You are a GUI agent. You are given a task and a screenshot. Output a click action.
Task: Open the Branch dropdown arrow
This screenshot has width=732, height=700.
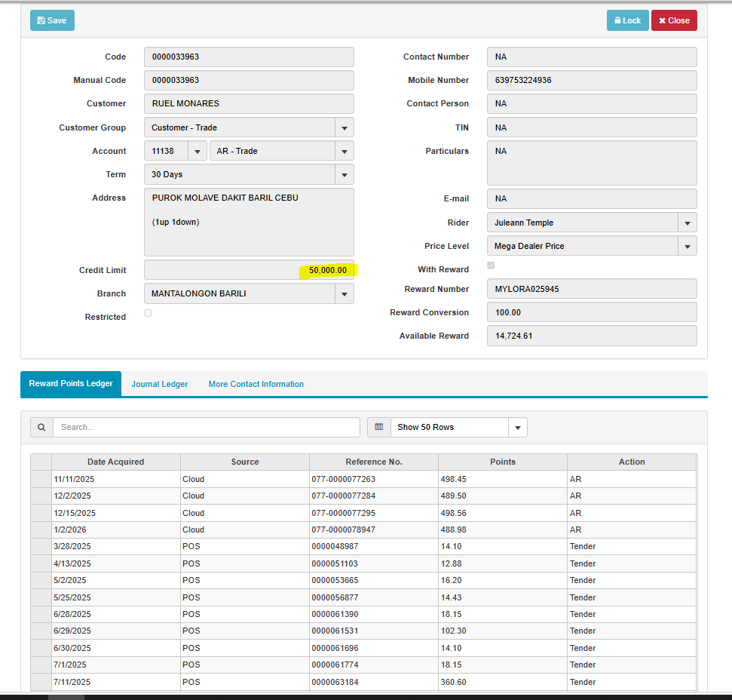345,293
